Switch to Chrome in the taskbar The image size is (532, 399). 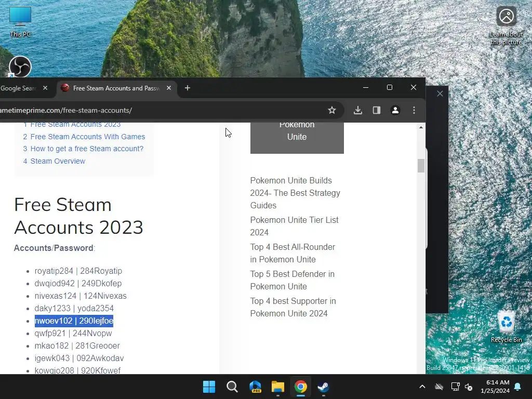click(x=301, y=387)
